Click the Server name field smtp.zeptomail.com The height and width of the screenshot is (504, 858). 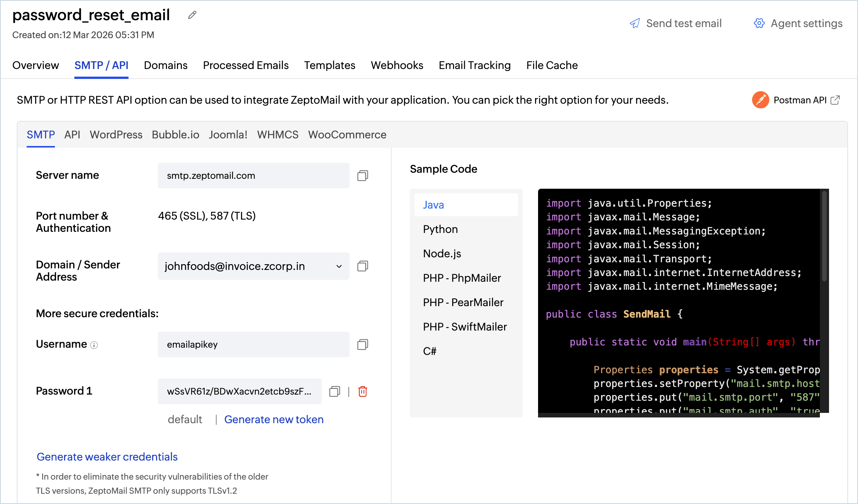(x=254, y=175)
